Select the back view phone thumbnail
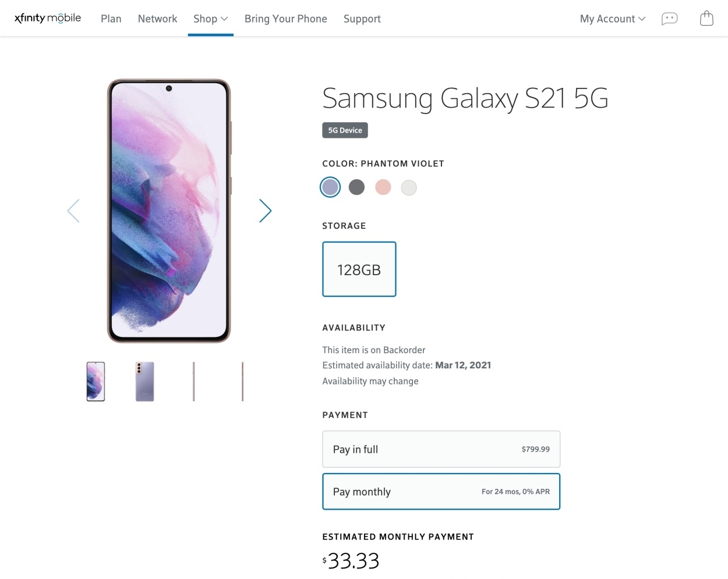 click(144, 382)
